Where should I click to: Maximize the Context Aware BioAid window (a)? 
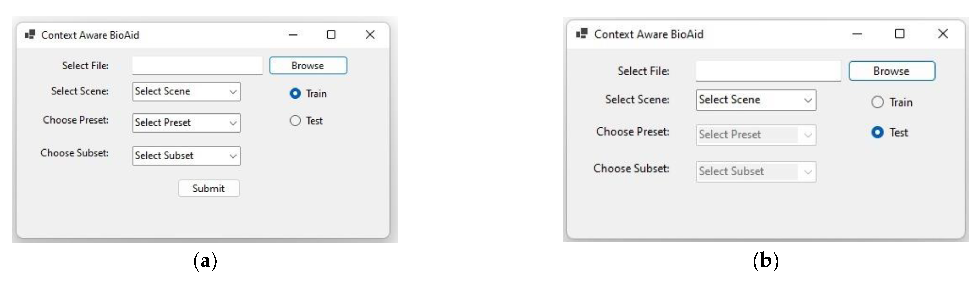(x=331, y=35)
